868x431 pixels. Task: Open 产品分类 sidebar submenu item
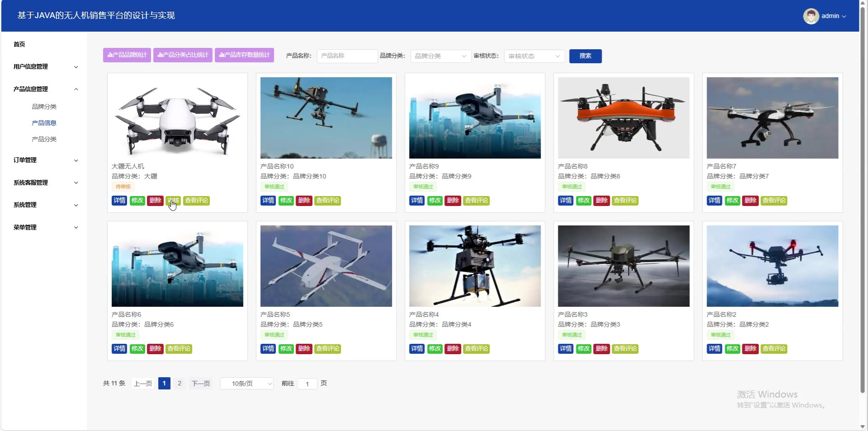(44, 139)
